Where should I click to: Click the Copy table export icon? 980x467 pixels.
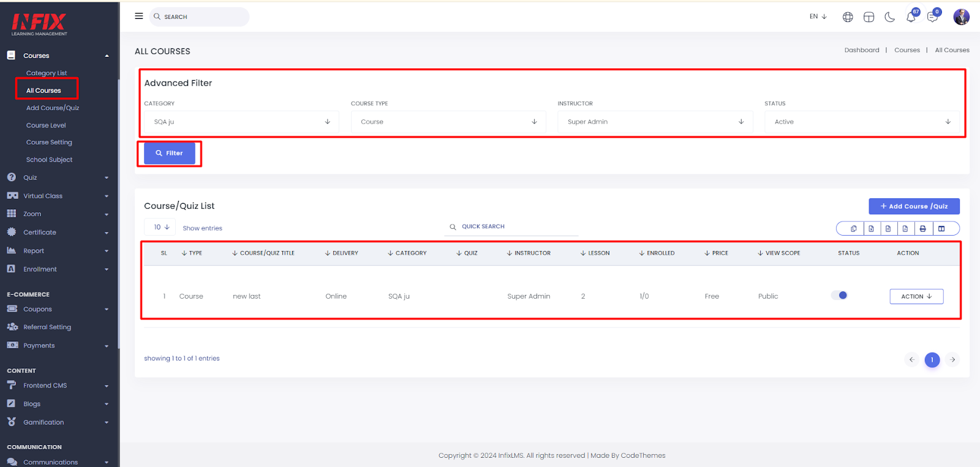[x=853, y=228]
